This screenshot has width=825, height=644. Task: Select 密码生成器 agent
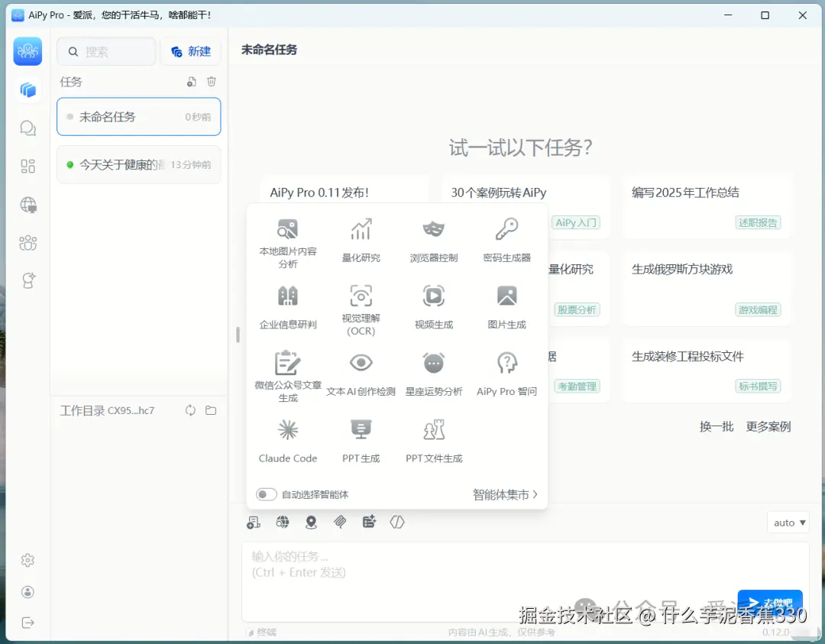point(506,240)
